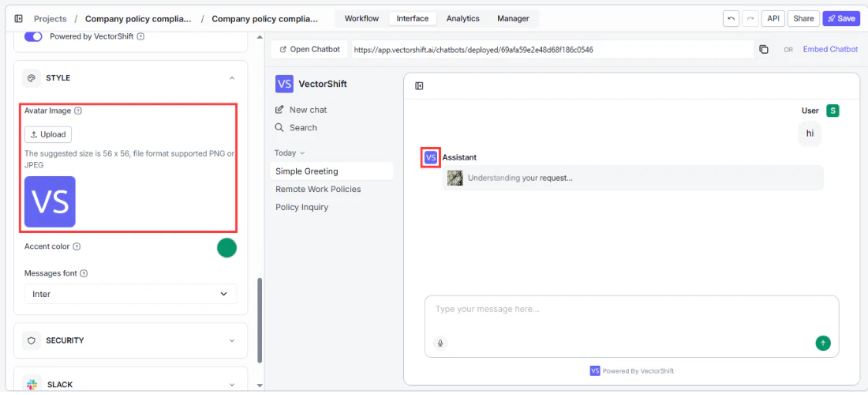Click the settings panel scroll-up arrow
This screenshot has width=868, height=395.
pyautogui.click(x=260, y=37)
